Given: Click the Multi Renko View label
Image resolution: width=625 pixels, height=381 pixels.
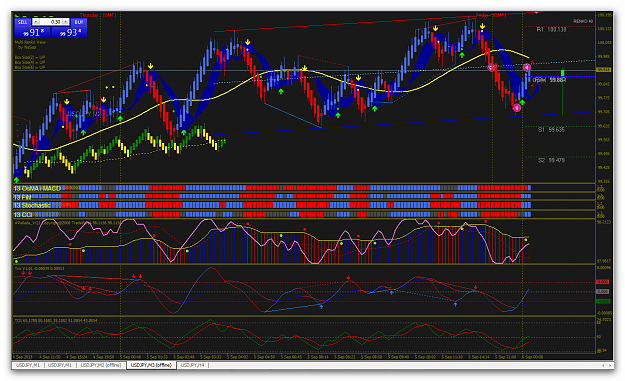Looking at the screenshot, I should coord(30,42).
